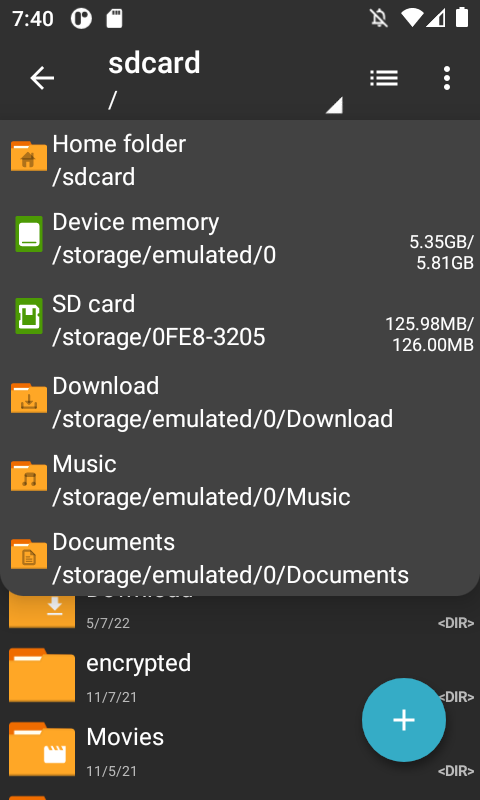
Task: Jump to /storage/emulated/0/Music path
Action: [x=240, y=480]
